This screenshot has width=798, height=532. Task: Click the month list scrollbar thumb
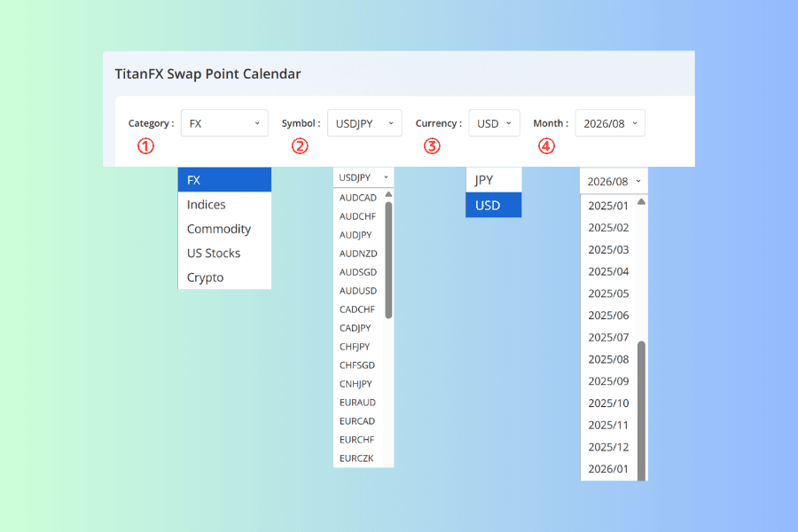tap(641, 411)
